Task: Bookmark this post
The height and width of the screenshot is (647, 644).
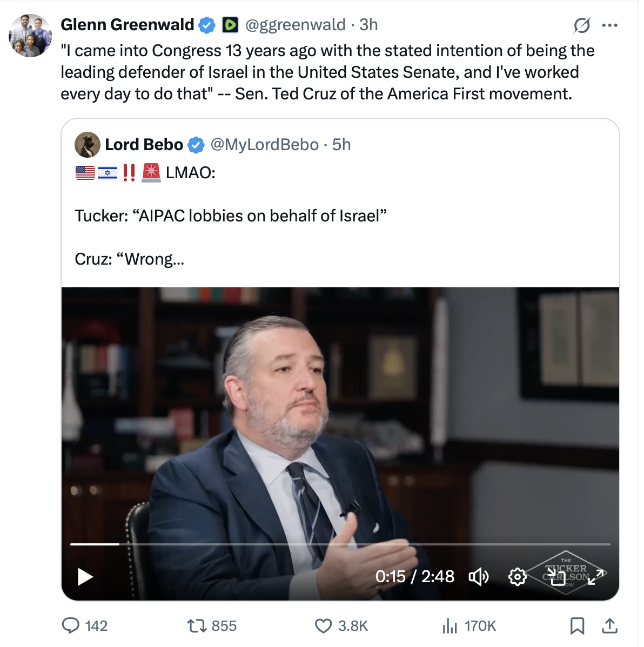Action: (x=577, y=625)
